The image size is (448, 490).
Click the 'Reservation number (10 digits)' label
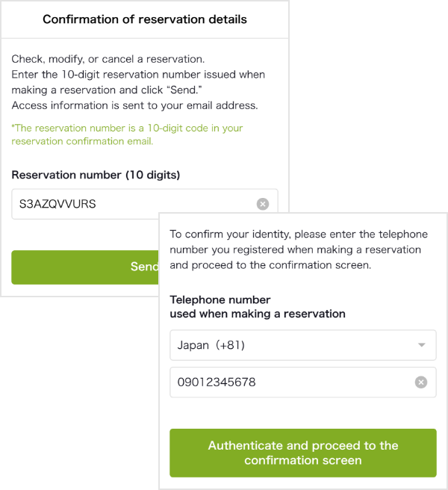tap(96, 175)
